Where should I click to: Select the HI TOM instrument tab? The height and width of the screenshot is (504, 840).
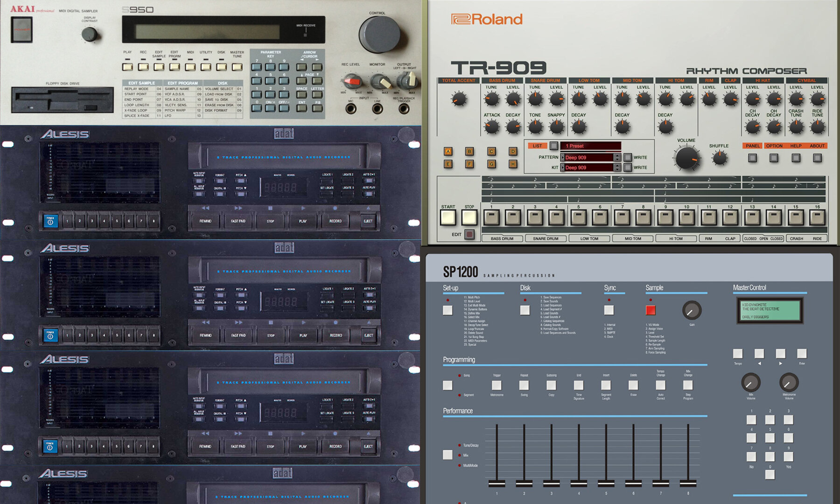pyautogui.click(x=676, y=238)
